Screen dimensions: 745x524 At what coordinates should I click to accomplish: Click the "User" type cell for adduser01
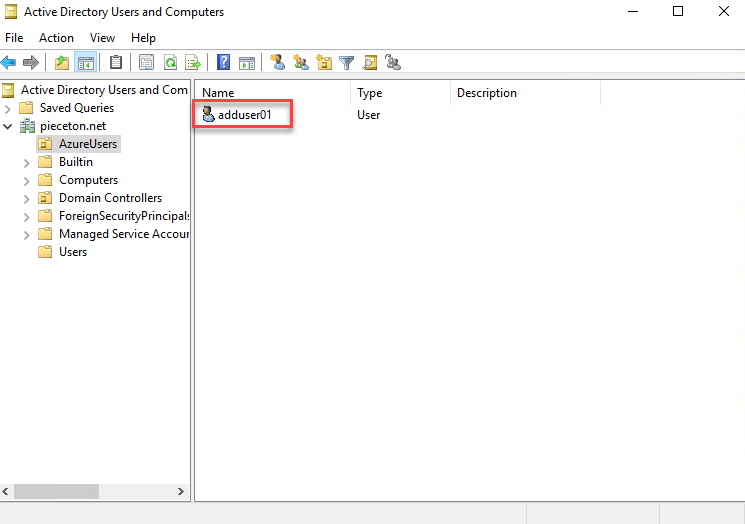pyautogui.click(x=368, y=114)
